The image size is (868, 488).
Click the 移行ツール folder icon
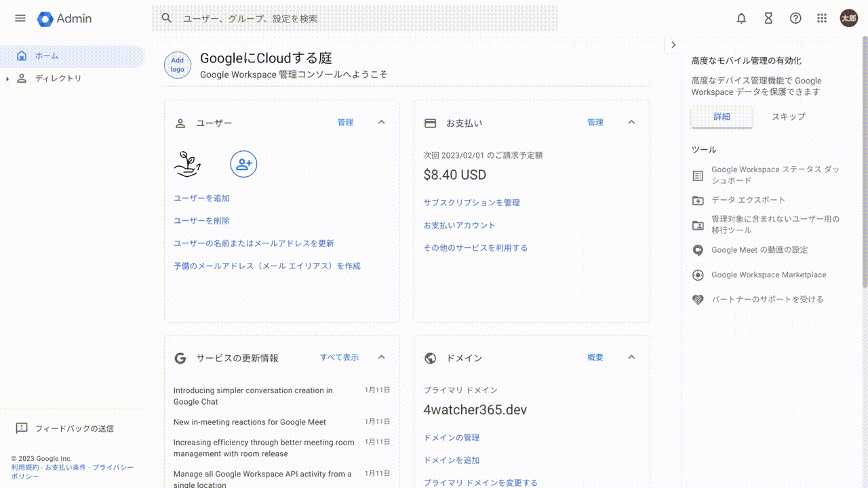pyautogui.click(x=698, y=225)
